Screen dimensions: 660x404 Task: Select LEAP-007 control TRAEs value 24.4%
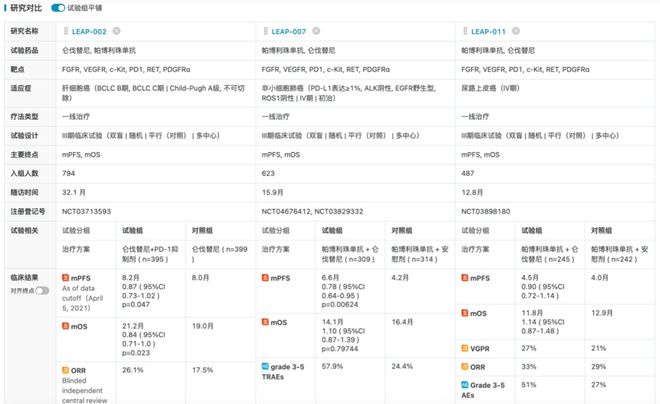click(x=402, y=366)
